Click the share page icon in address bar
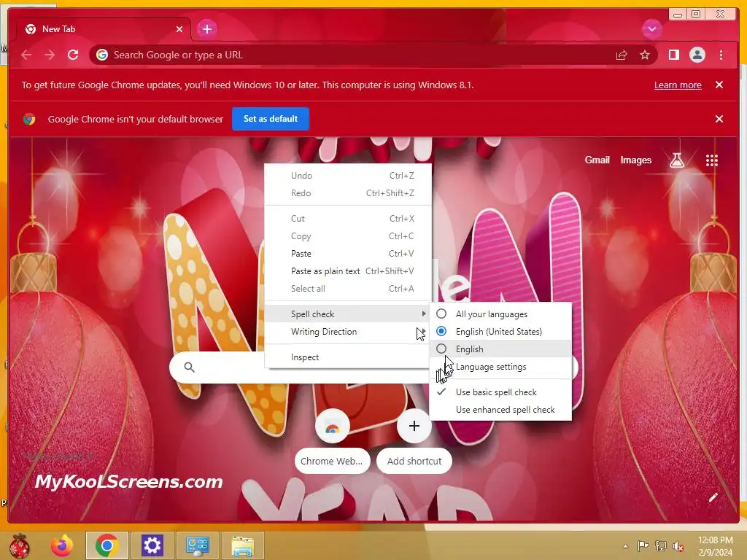The image size is (747, 560). 622,55
